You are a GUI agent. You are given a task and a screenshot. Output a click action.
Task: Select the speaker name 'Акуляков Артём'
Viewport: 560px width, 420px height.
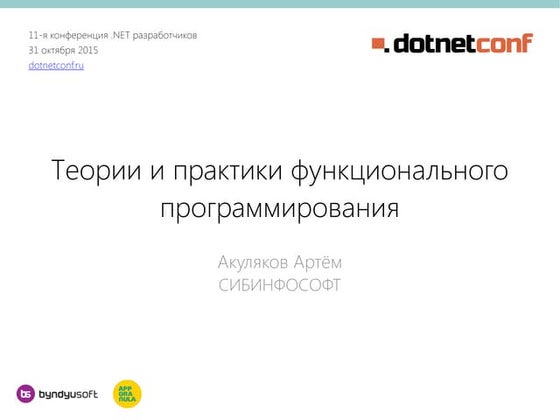280,262
